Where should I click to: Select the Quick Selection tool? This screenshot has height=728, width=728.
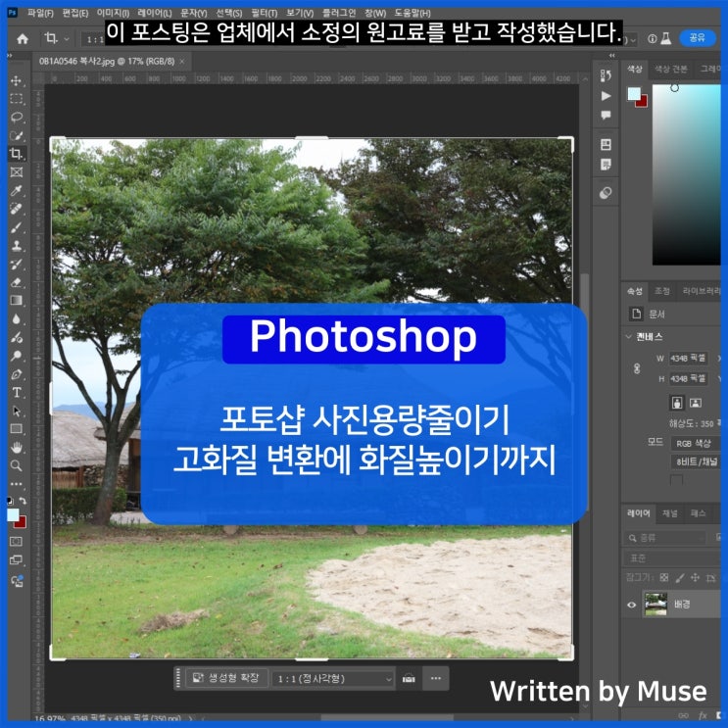click(x=17, y=135)
